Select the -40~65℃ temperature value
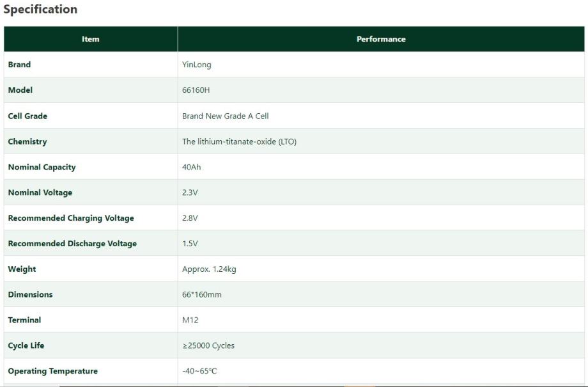Image resolution: width=588 pixels, height=387 pixels. (199, 371)
